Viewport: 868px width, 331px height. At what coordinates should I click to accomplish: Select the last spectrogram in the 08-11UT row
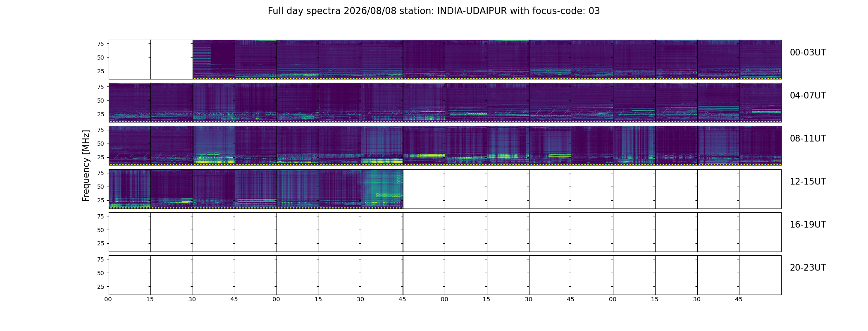760,146
